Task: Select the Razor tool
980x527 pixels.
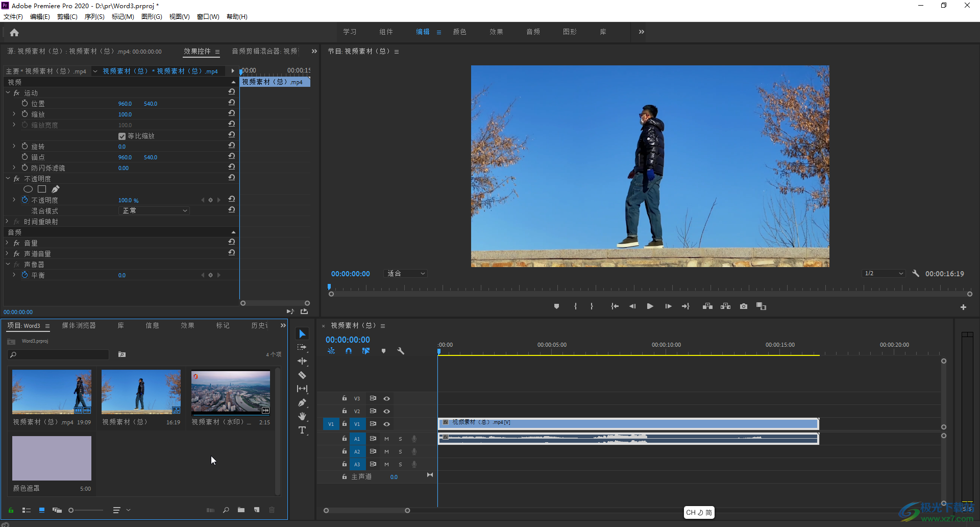Action: tap(302, 375)
